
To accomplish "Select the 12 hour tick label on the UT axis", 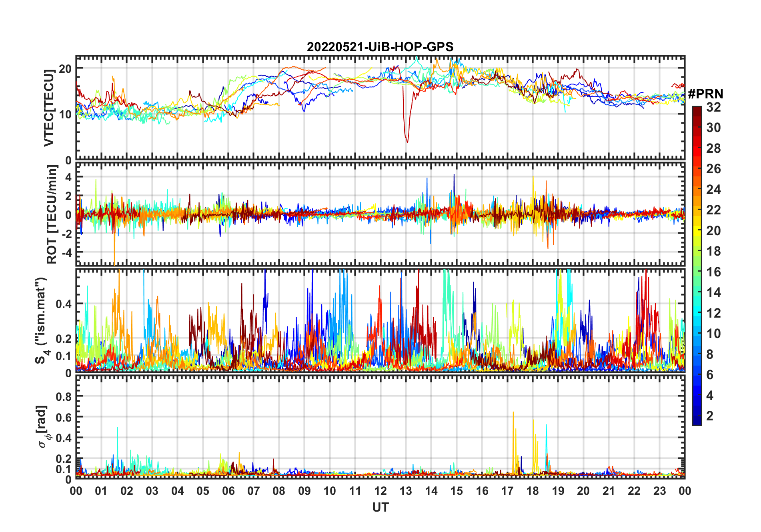I will click(380, 491).
